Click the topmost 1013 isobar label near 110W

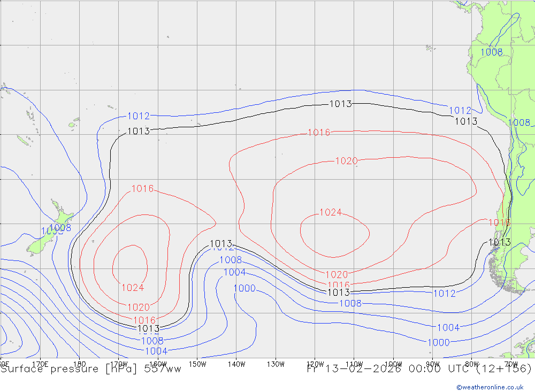340,104
